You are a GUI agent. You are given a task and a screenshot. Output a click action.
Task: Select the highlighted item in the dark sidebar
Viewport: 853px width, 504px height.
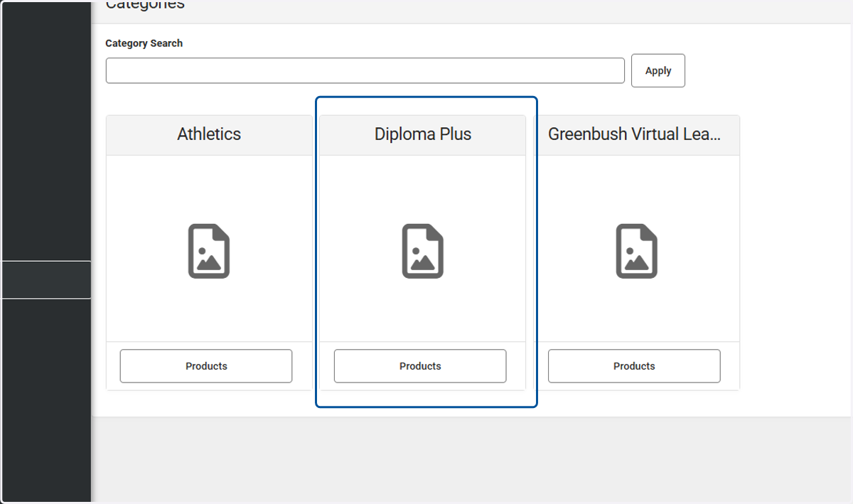pos(45,280)
